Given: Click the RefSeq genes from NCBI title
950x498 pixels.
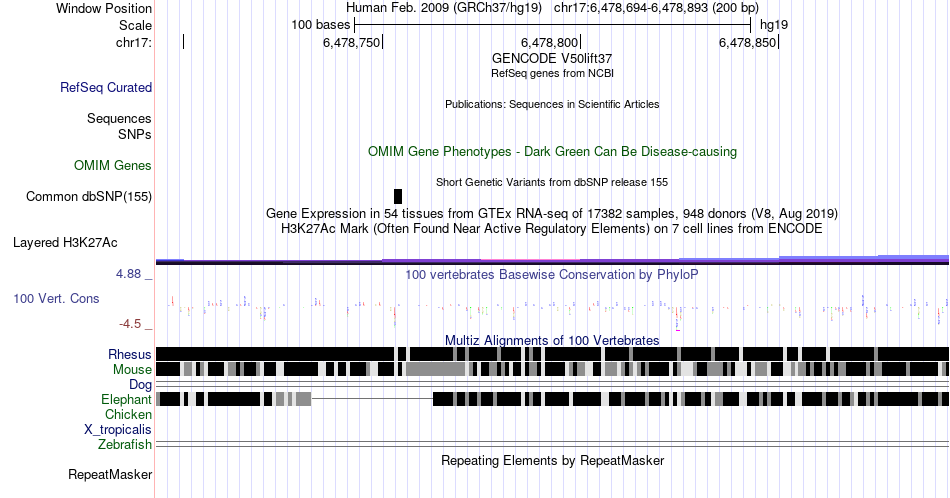Looking at the screenshot, I should (552, 73).
